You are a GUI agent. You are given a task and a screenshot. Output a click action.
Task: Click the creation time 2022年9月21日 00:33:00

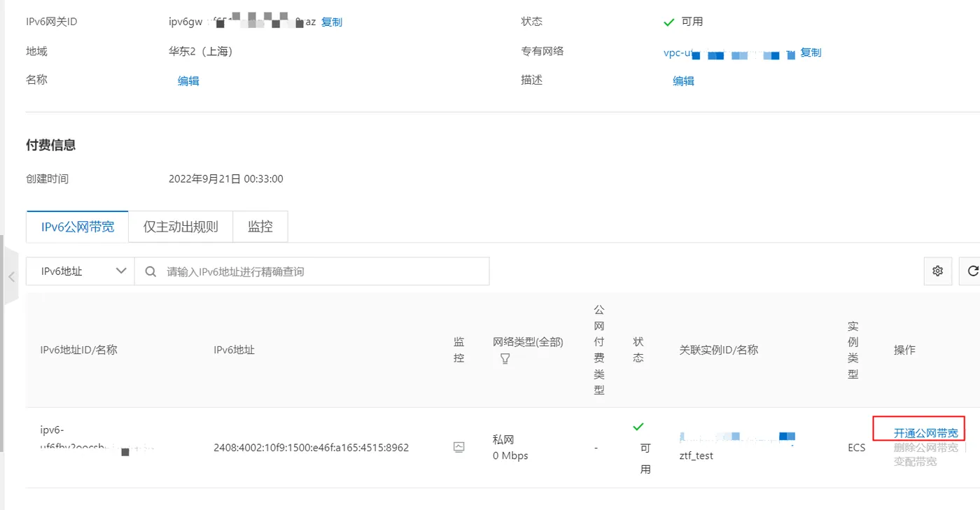pyautogui.click(x=226, y=179)
